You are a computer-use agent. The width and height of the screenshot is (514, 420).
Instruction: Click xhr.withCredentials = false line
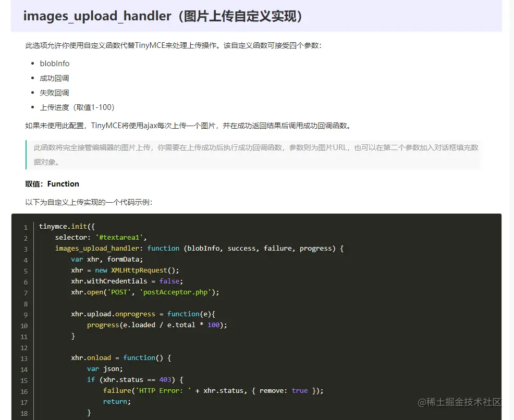pyautogui.click(x=127, y=281)
